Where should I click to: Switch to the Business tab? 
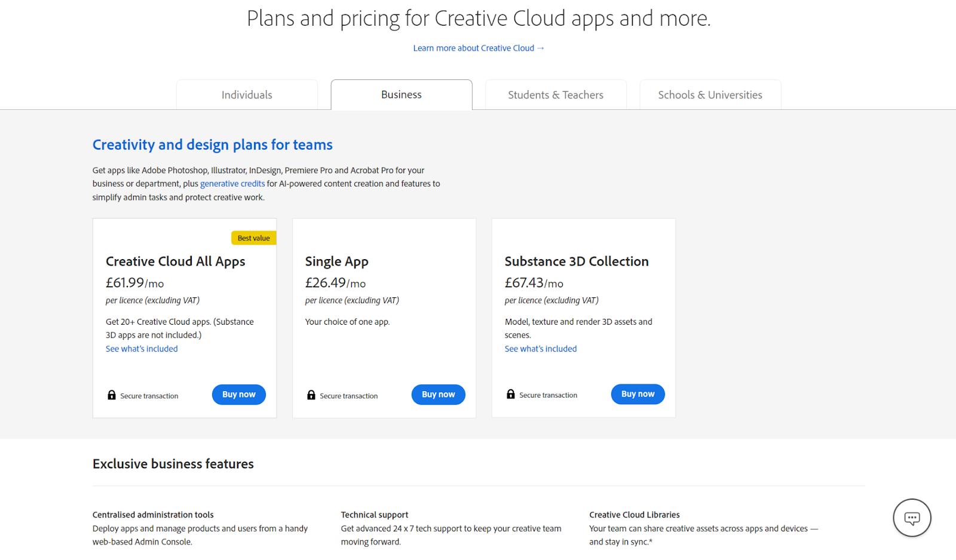(401, 94)
